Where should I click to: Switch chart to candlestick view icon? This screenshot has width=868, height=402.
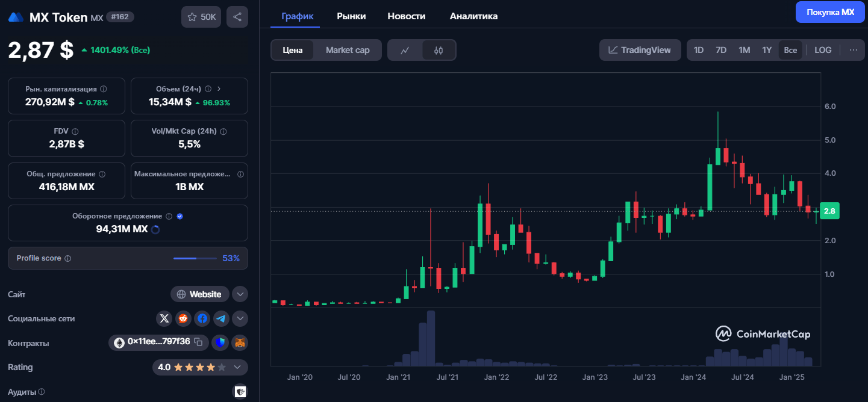click(x=439, y=50)
